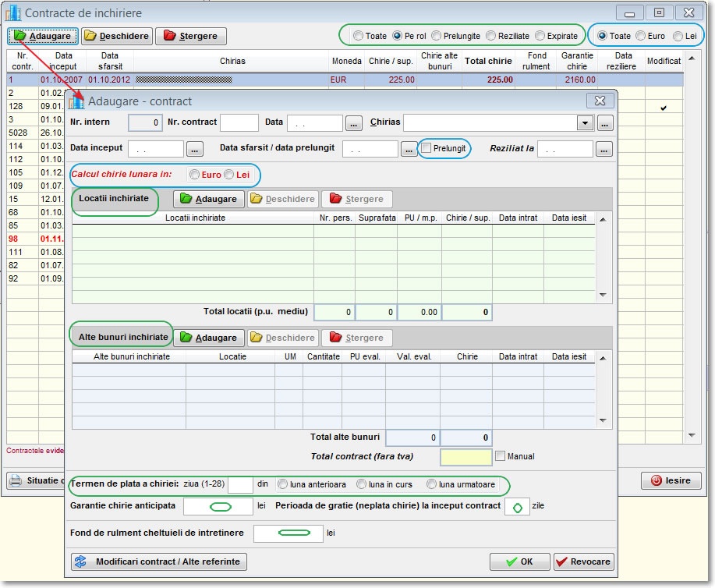Click the Total contract (fara tva) yellow field
This screenshot has width=715, height=588.
click(466, 457)
